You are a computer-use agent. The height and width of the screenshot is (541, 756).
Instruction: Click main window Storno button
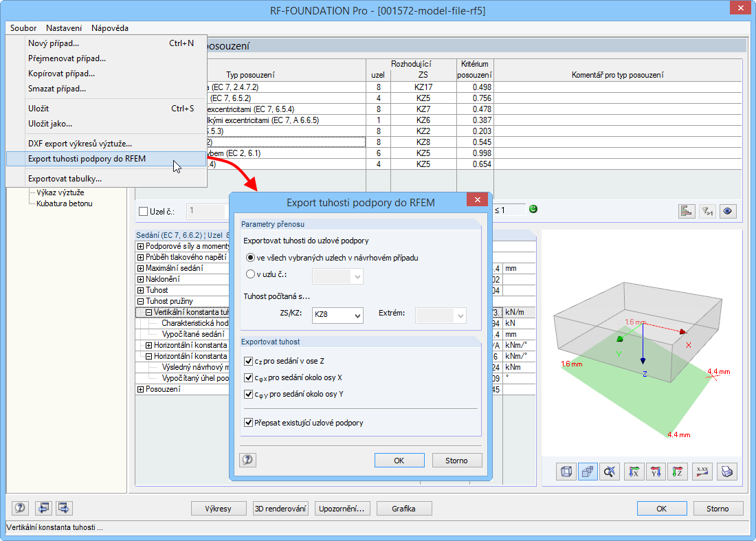tap(718, 508)
